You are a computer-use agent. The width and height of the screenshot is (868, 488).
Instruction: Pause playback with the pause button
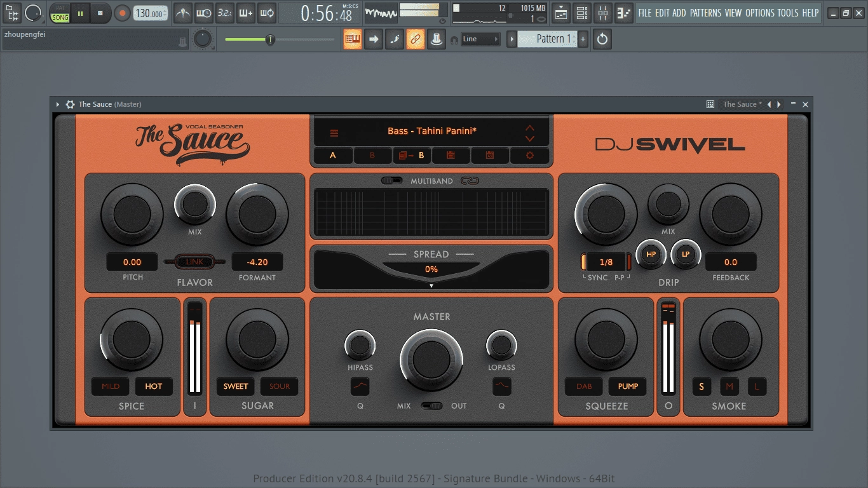point(80,13)
